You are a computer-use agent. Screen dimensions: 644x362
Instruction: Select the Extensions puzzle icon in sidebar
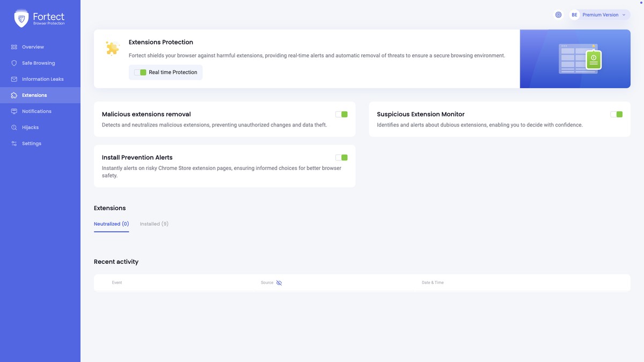click(x=14, y=95)
